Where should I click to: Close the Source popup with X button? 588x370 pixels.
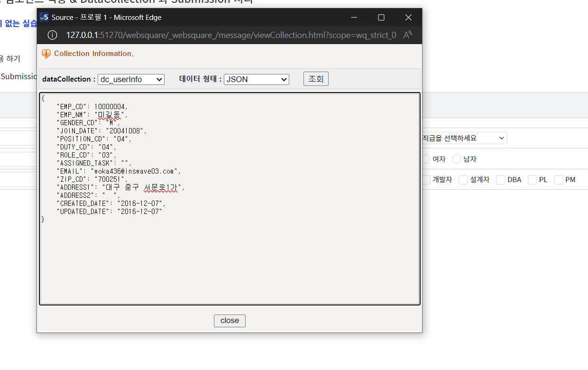408,17
